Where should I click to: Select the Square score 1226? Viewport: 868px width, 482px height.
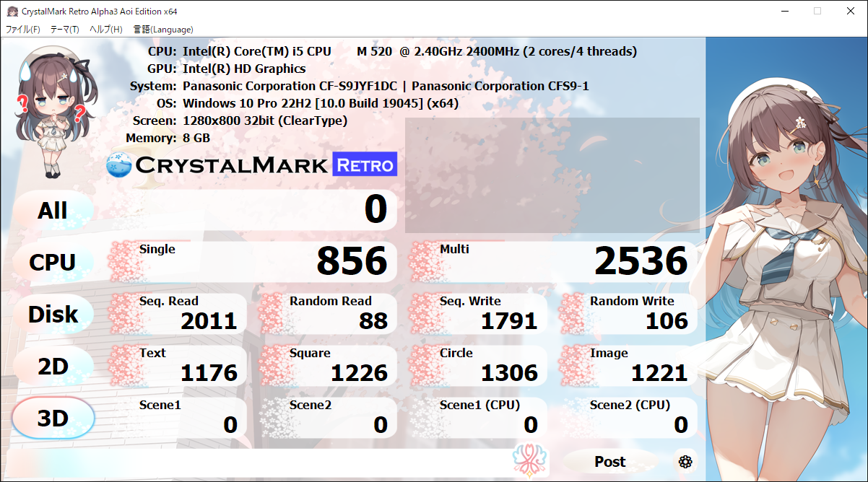pos(359,373)
